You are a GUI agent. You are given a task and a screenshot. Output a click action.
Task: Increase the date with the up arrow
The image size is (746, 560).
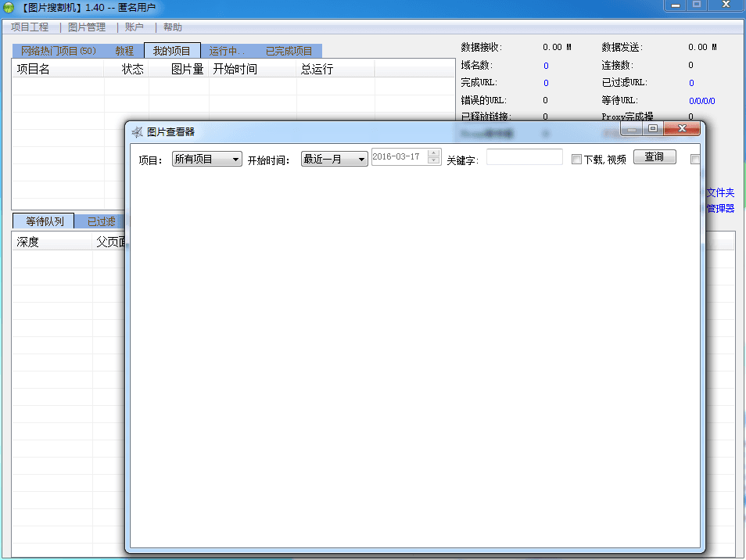434,153
